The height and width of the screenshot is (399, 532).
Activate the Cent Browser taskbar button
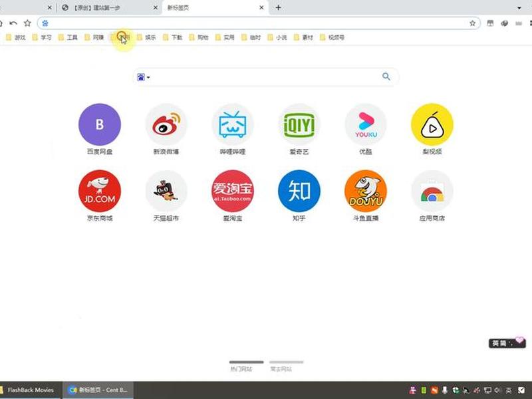[98, 390]
